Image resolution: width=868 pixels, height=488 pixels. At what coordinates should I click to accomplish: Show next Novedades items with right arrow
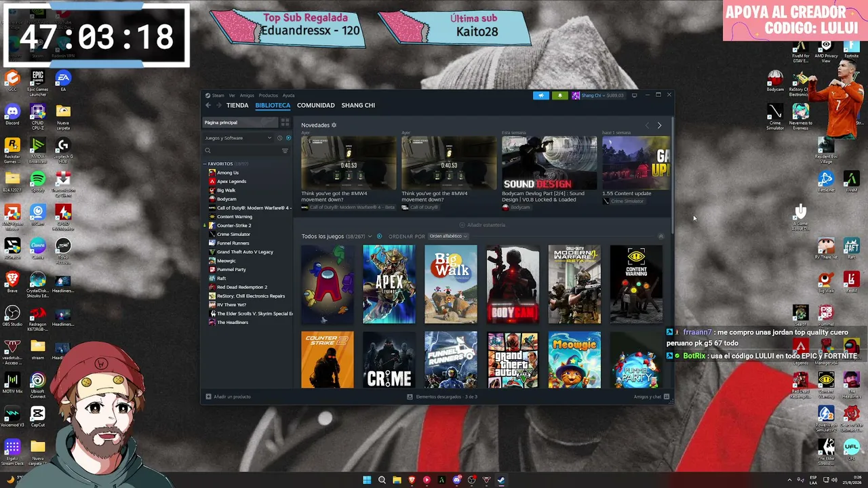pos(659,125)
